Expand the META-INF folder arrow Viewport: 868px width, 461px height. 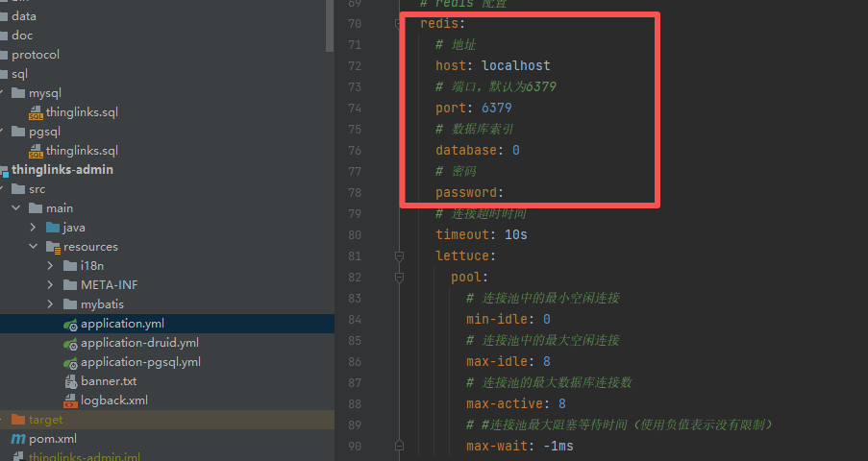tap(51, 285)
